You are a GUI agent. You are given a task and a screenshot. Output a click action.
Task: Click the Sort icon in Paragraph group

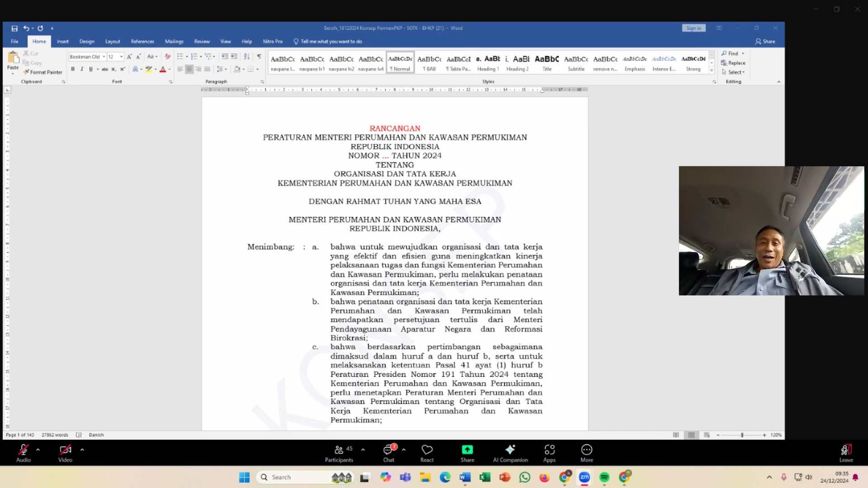246,56
